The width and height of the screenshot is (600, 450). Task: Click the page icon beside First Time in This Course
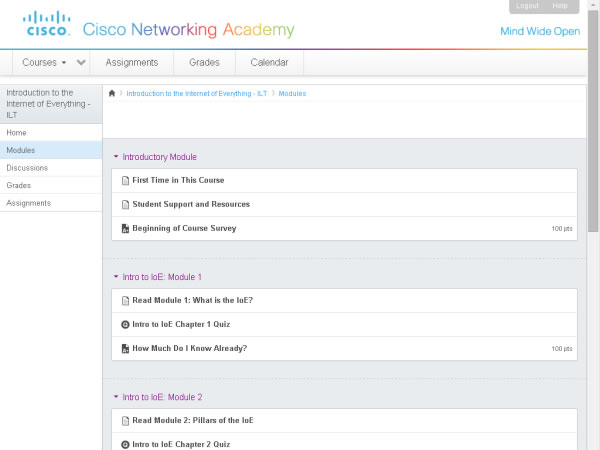[x=125, y=181]
